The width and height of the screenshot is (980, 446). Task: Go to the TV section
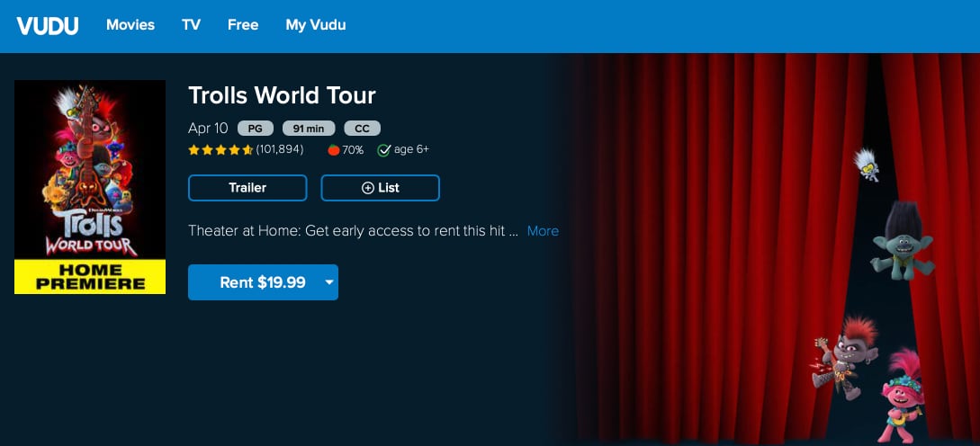(x=191, y=25)
